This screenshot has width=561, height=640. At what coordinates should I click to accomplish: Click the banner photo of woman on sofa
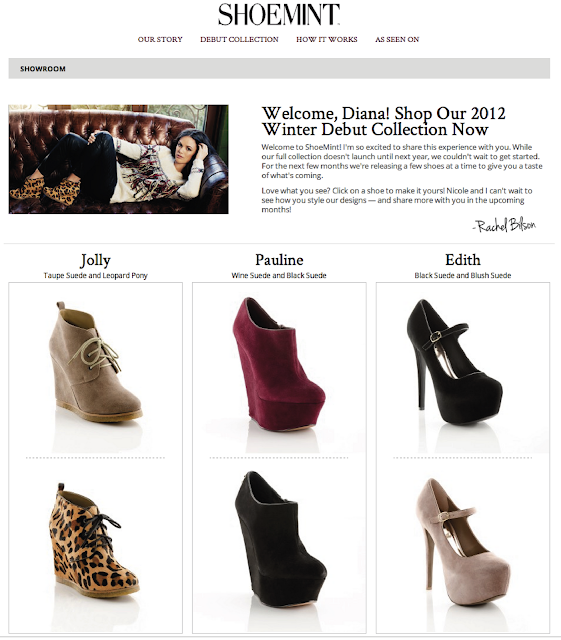point(118,159)
